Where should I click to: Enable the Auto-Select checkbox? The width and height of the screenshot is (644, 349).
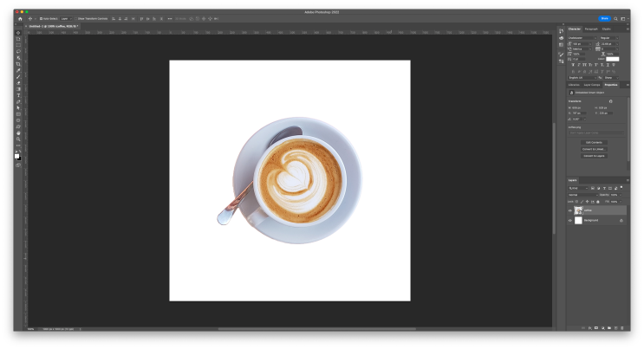point(40,18)
